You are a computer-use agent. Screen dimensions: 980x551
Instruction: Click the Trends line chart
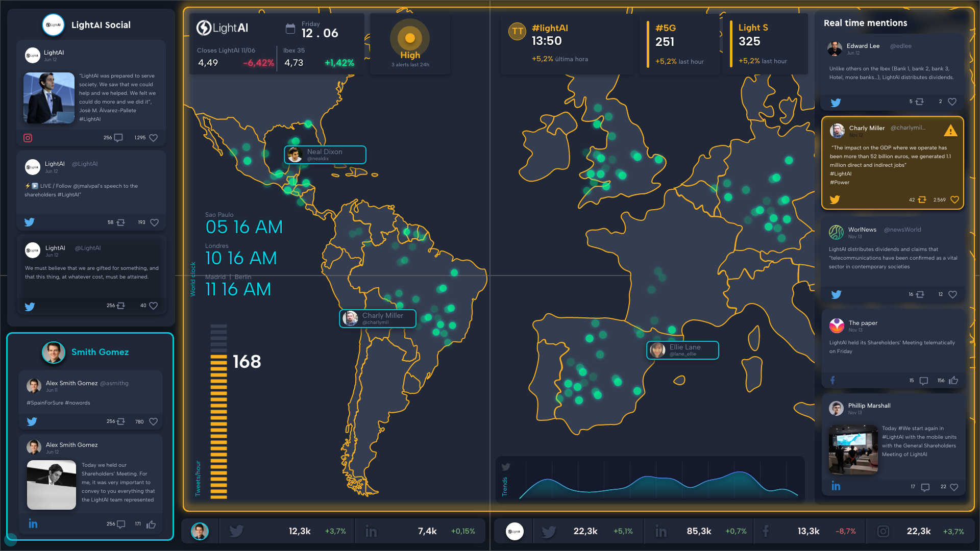(x=658, y=480)
